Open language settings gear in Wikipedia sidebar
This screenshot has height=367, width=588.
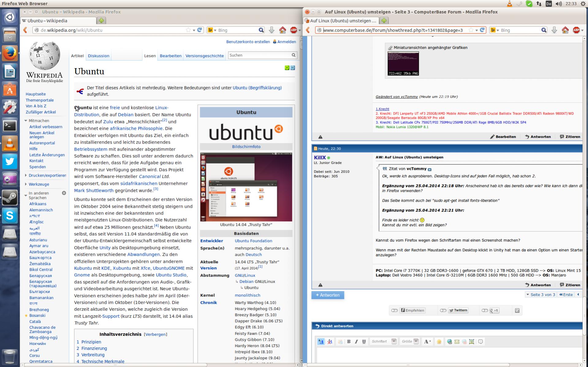(x=64, y=193)
